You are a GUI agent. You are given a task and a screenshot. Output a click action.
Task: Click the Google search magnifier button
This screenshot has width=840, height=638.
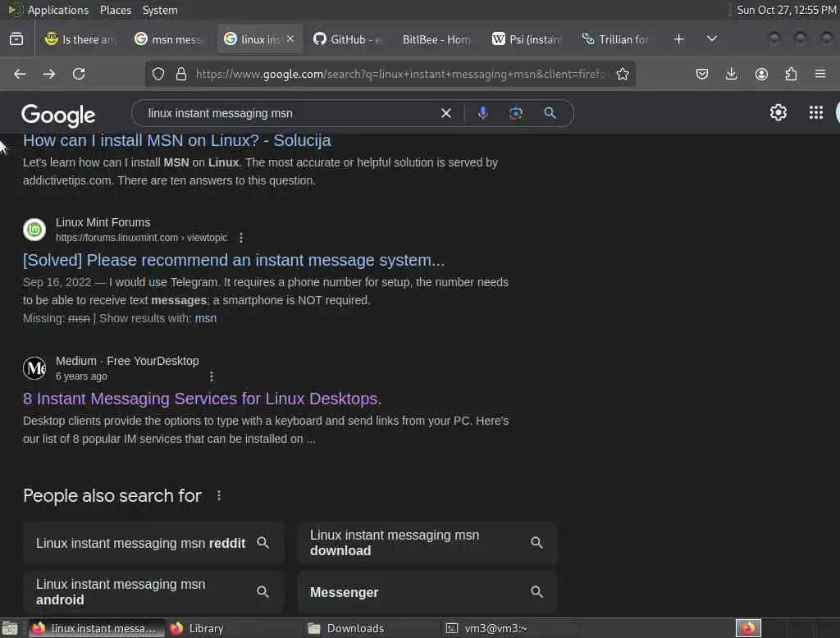coord(550,113)
